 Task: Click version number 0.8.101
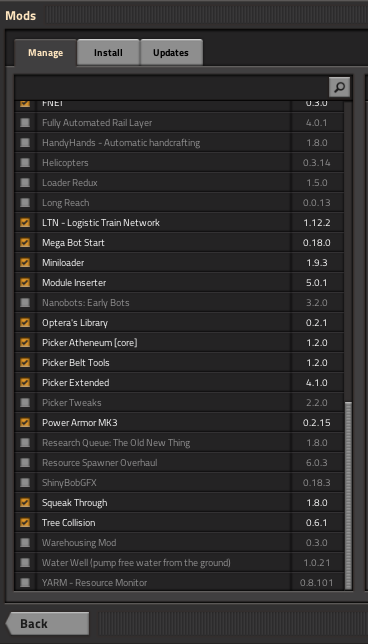tap(316, 582)
